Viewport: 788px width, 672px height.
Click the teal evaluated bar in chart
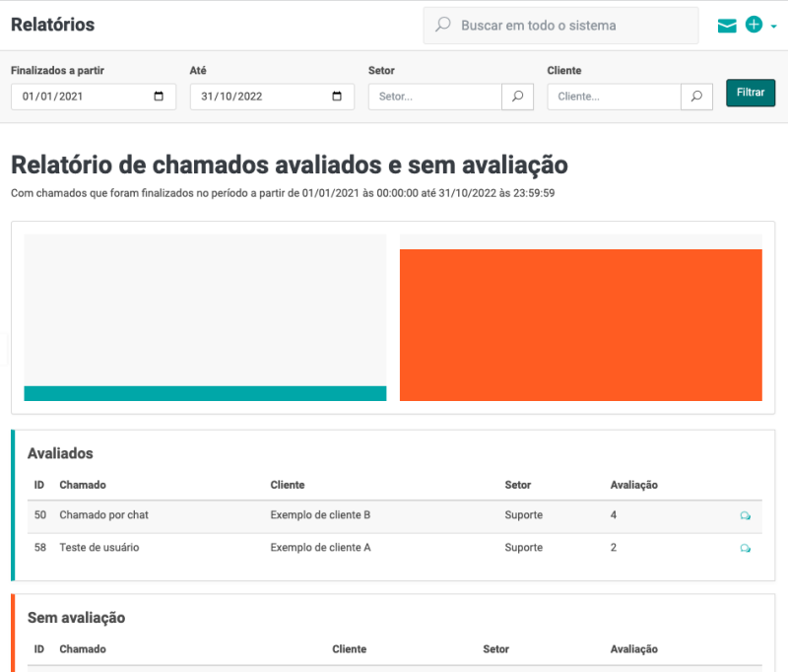[x=205, y=393]
